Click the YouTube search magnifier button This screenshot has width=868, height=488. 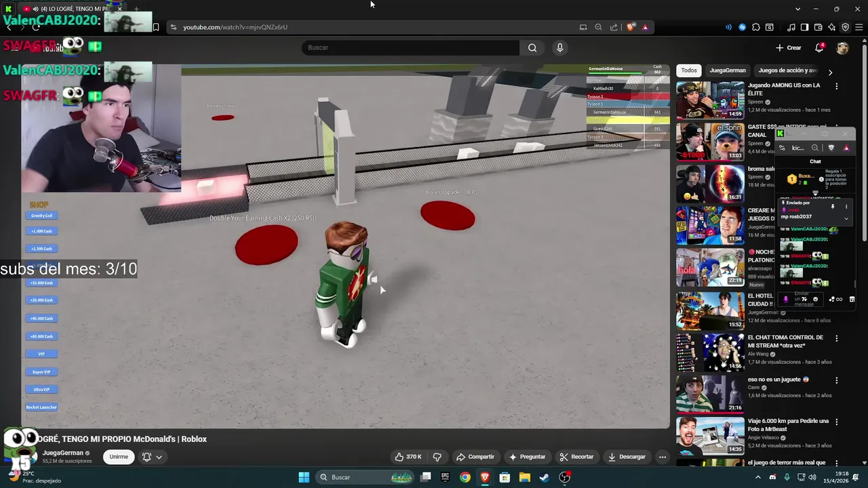pos(532,47)
